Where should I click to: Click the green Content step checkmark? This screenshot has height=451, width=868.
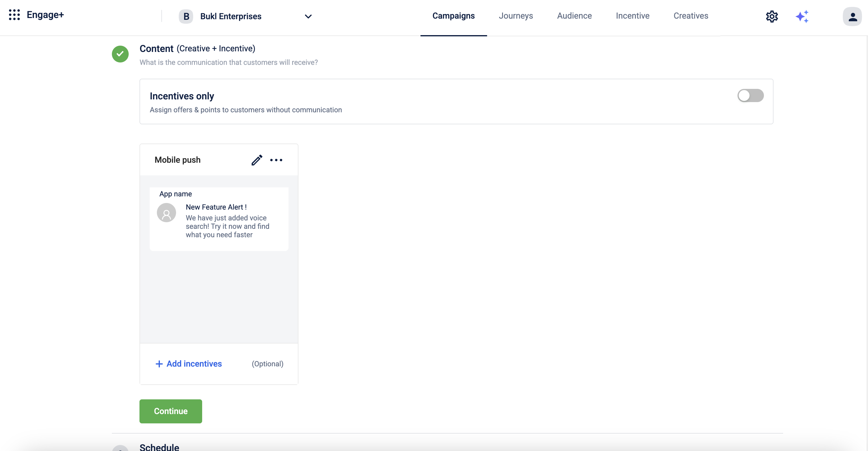(x=120, y=54)
